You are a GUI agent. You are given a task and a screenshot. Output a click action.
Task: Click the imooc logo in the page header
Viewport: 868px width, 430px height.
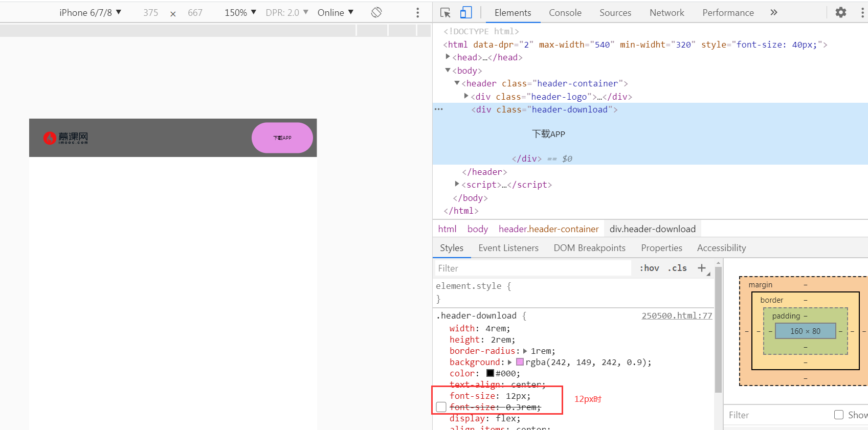(x=65, y=138)
